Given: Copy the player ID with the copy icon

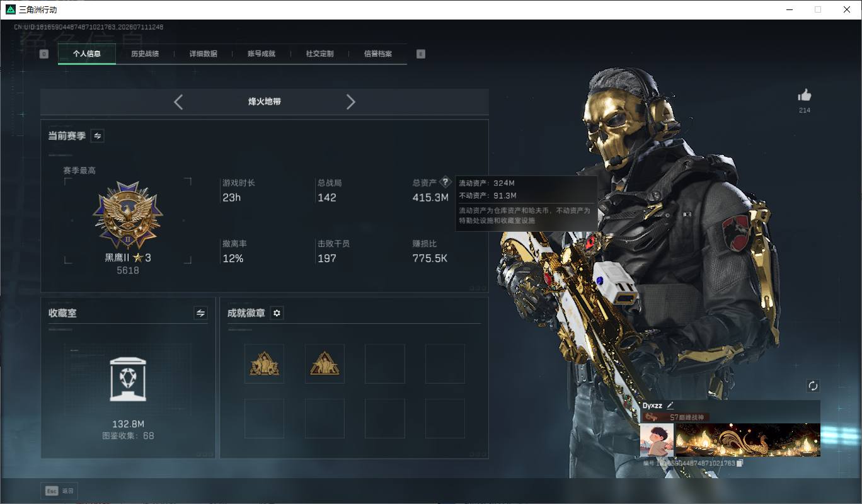Looking at the screenshot, I should [740, 463].
